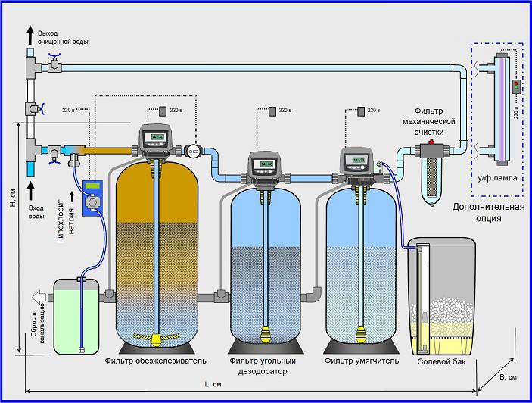
Task: Click the "Фильтр умягчитель" label
Action: coord(360,361)
